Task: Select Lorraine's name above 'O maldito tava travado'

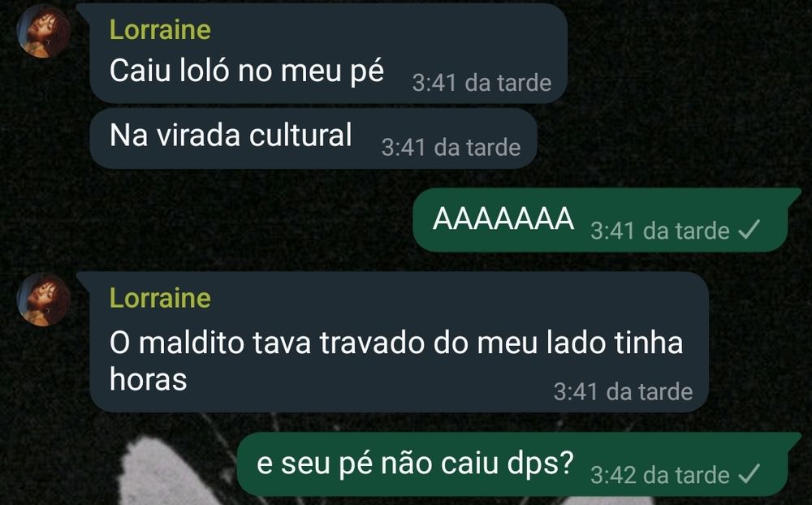Action: [x=160, y=298]
